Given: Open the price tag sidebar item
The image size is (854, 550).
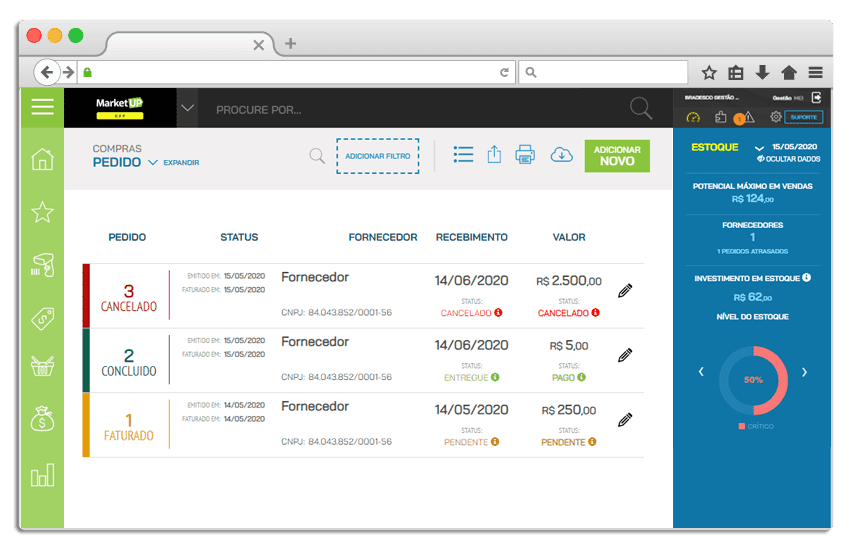Looking at the screenshot, I should tap(42, 319).
